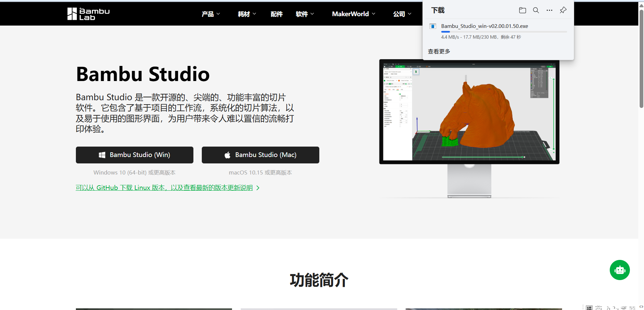644x310 pixels.
Task: Click the Bambu Studio monitor preview image
Action: coord(469,128)
